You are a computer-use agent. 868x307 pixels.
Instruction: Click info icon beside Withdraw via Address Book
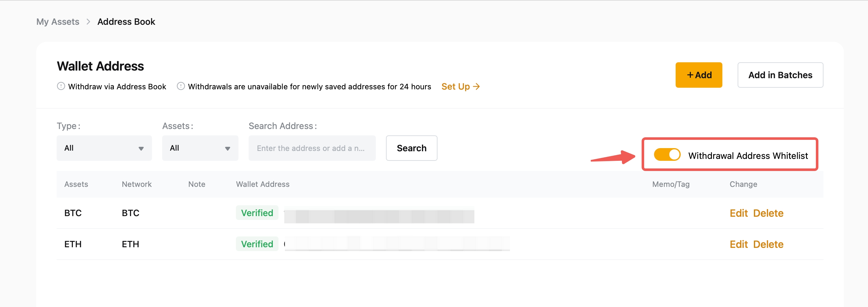[x=61, y=86]
